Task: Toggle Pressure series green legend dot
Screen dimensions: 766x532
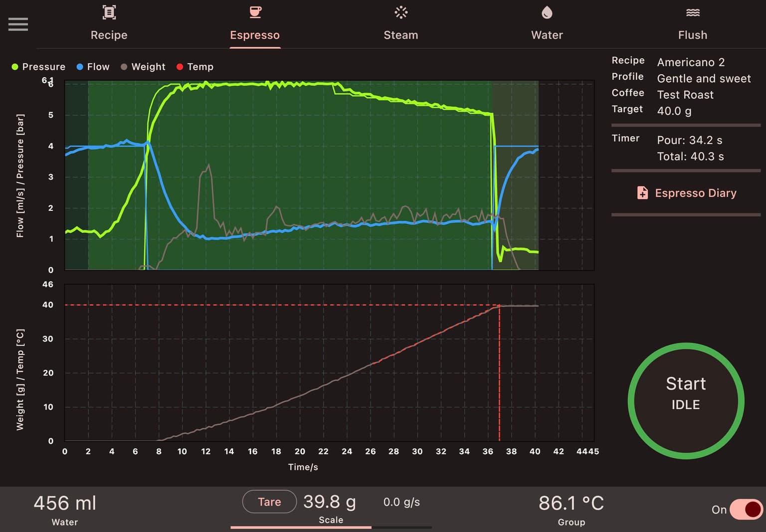Action: [x=15, y=67]
